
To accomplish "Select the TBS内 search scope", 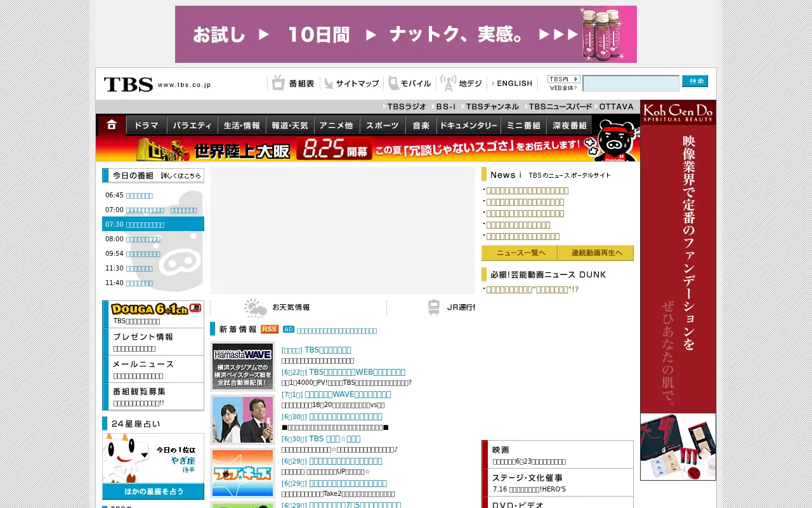I will pyautogui.click(x=563, y=79).
